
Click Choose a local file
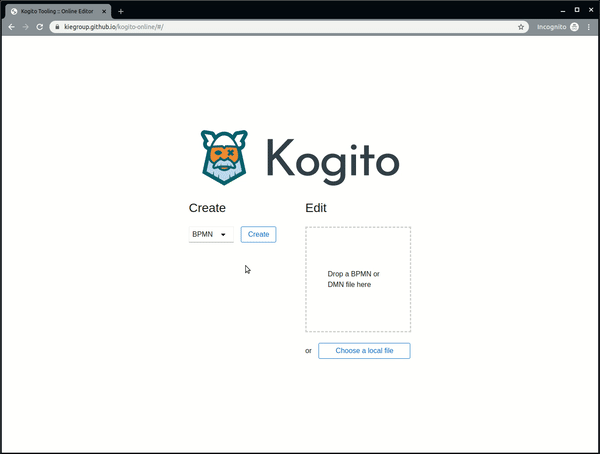pyautogui.click(x=364, y=351)
